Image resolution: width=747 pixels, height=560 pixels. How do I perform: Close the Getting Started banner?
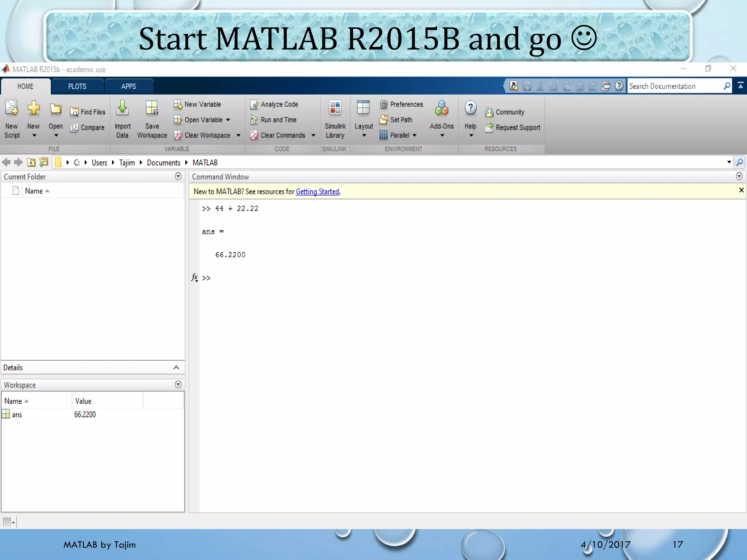tap(741, 190)
